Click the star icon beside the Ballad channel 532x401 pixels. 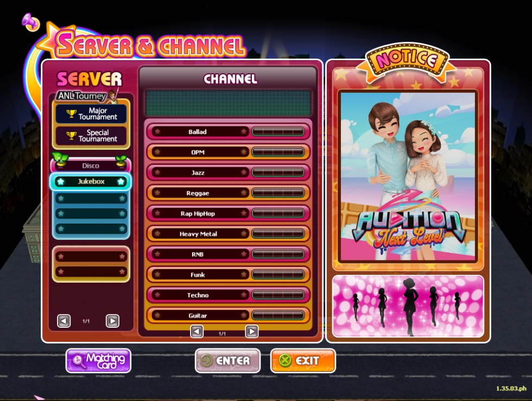[x=158, y=132]
